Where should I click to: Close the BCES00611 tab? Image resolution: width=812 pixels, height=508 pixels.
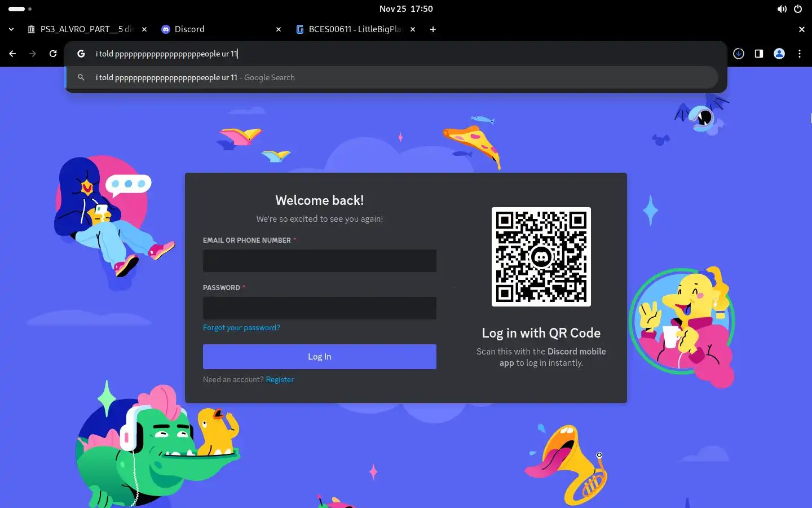tap(413, 29)
